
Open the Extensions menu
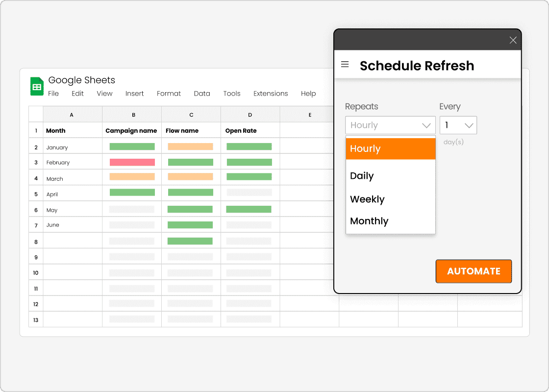[x=271, y=94]
